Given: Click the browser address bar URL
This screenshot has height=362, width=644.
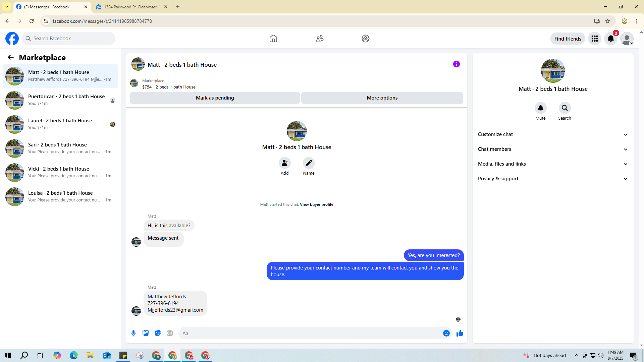Looking at the screenshot, I should [102, 21].
